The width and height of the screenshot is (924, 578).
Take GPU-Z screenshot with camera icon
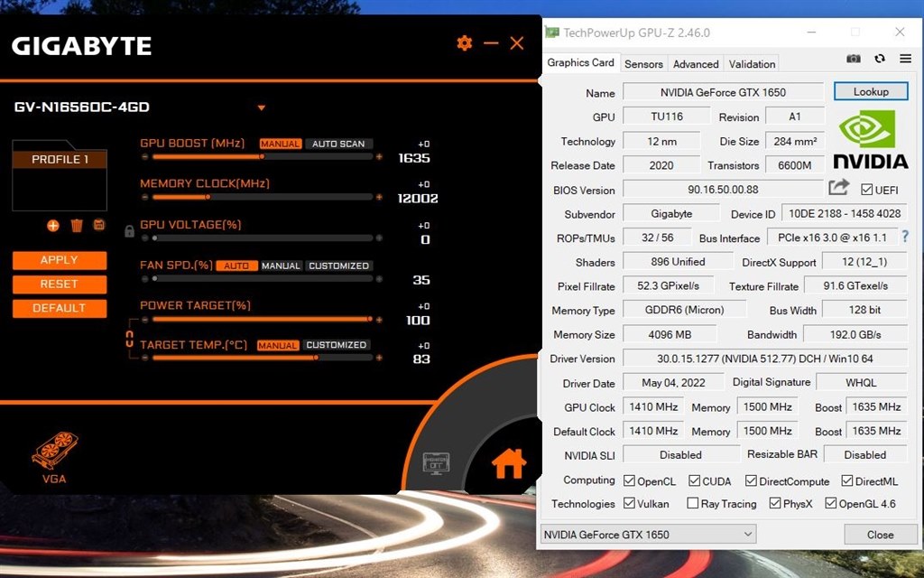coord(854,59)
